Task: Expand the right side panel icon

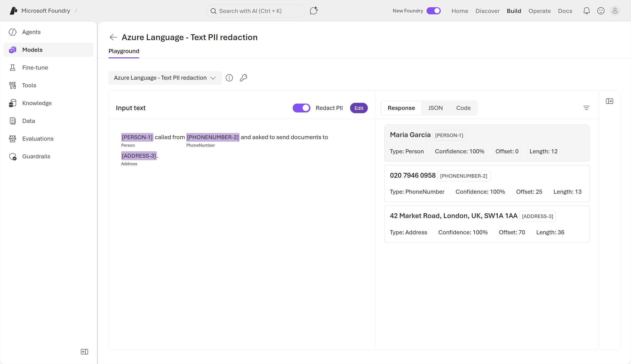Action: tap(609, 101)
